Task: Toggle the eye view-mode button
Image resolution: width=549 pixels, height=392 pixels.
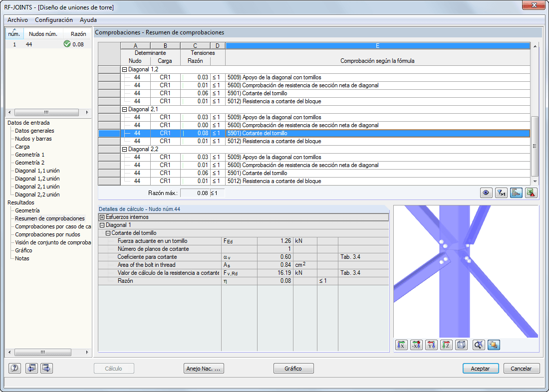Action: [486, 193]
